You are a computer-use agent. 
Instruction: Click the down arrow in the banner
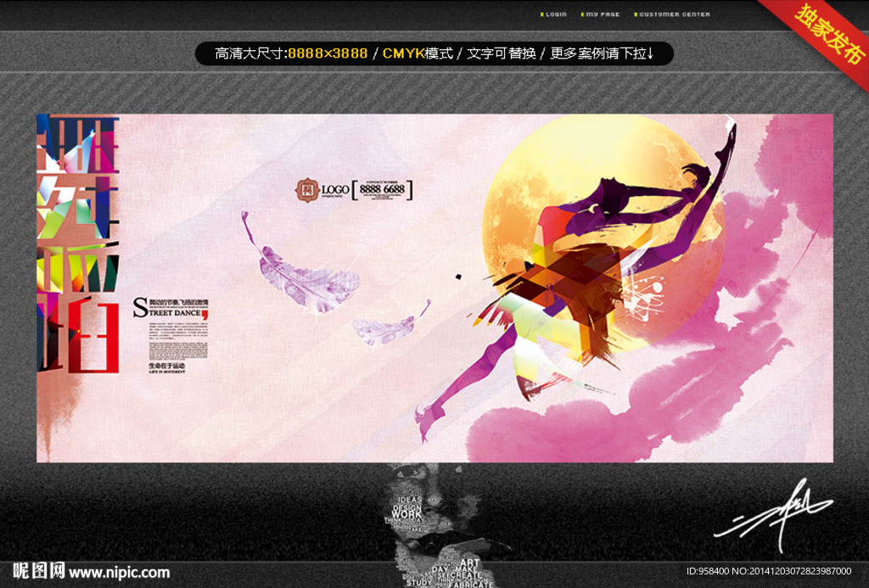pos(650,53)
